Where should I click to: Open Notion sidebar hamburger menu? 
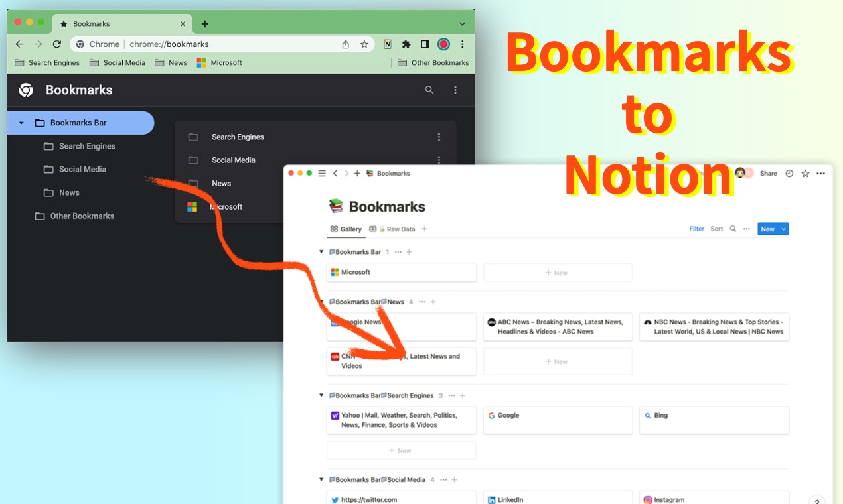pos(322,174)
